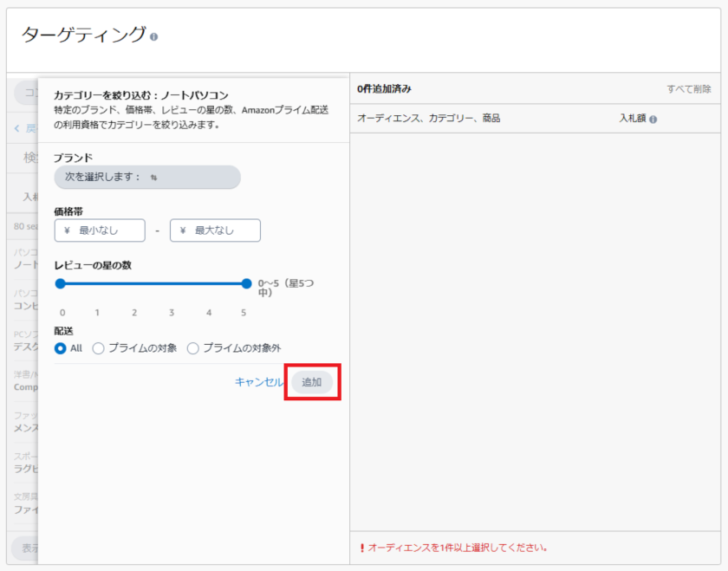Image resolution: width=728 pixels, height=571 pixels.
Task: Click the 入札額 column header
Action: point(632,119)
